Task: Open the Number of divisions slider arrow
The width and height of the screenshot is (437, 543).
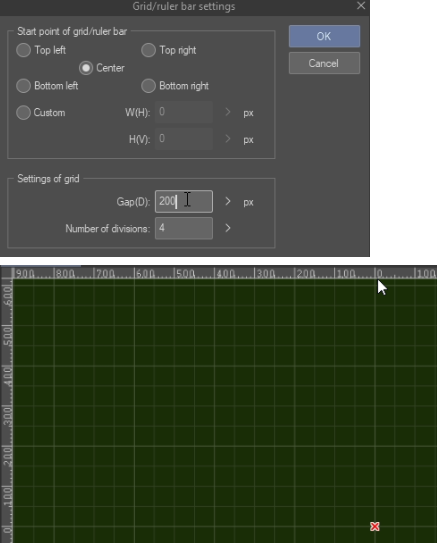Action: coord(228,228)
